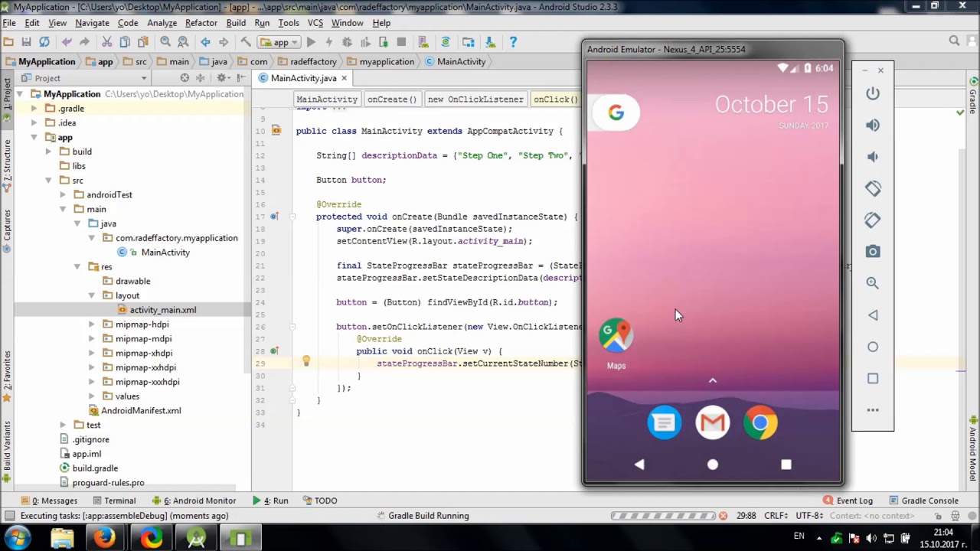Expand the .gradle folder node
Viewport: 980px width, 551px height.
point(34,109)
